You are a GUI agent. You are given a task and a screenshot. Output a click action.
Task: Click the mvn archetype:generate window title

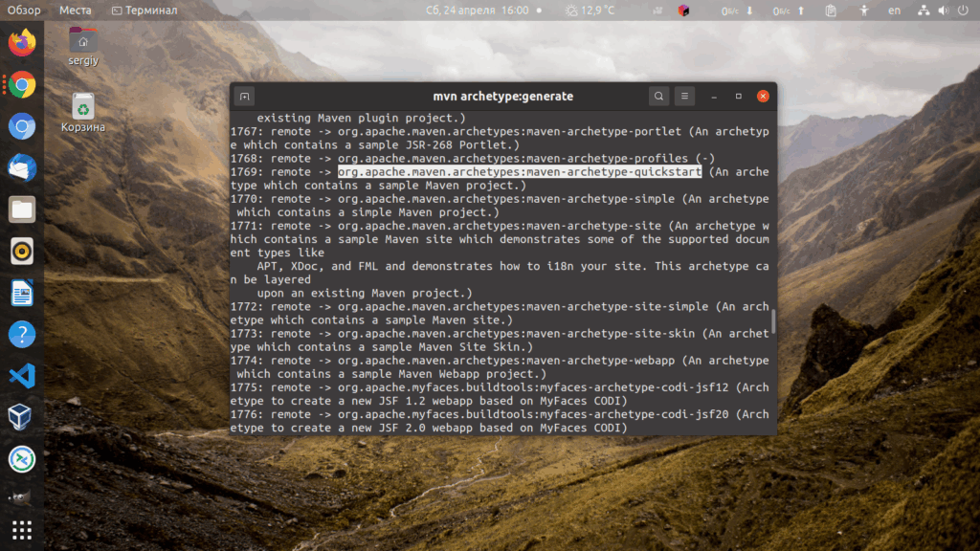tap(503, 97)
